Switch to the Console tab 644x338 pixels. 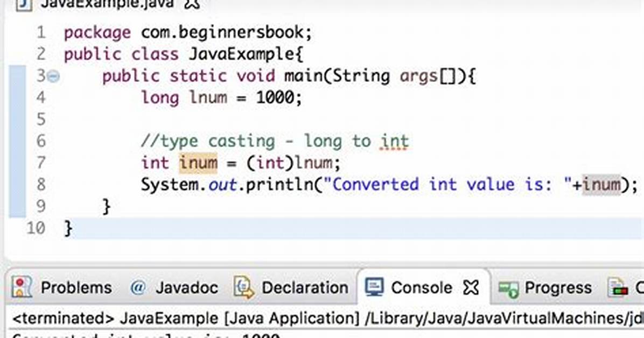pos(422,287)
